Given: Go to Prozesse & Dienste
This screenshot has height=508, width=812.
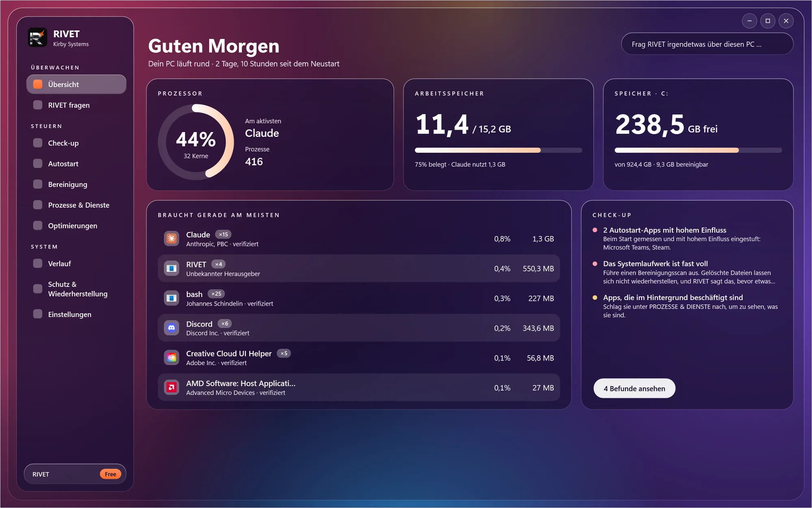Looking at the screenshot, I should (x=76, y=205).
